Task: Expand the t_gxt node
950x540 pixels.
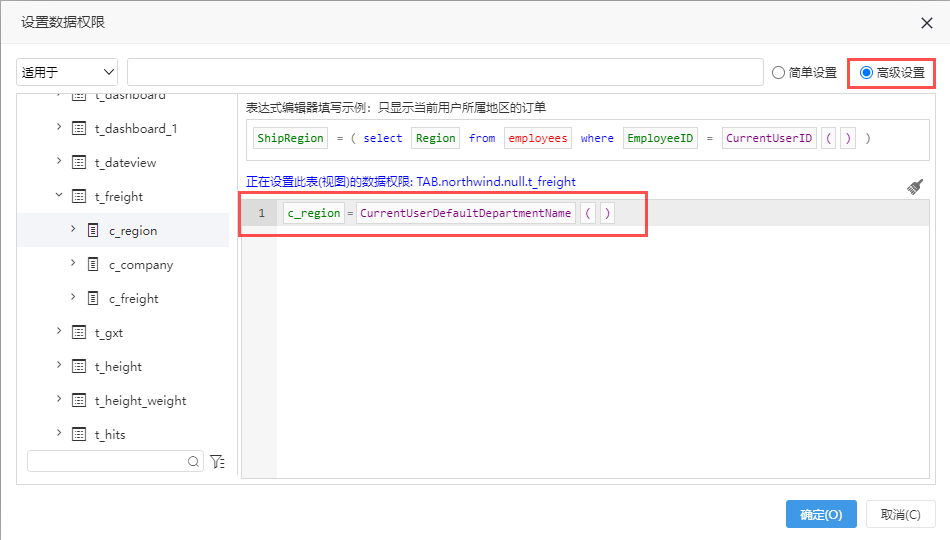Action: point(59,330)
